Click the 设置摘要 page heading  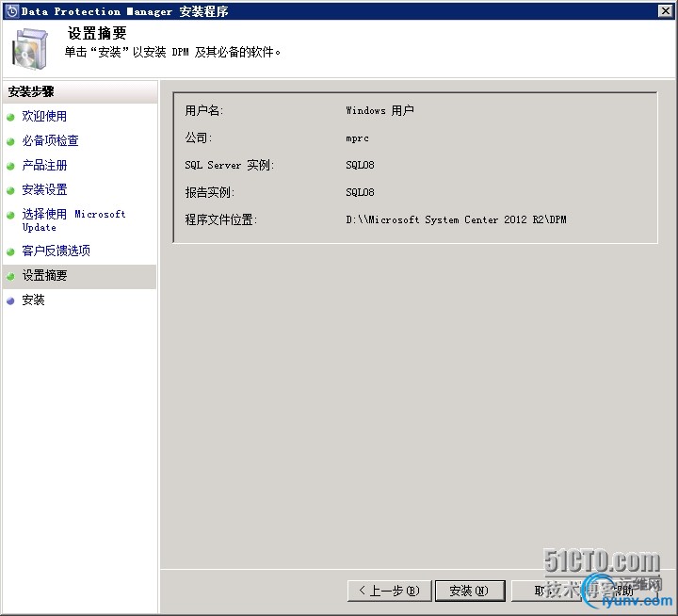pos(97,33)
